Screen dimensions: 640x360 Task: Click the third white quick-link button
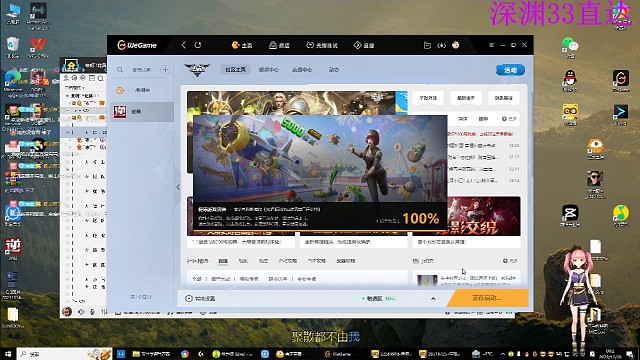[x=504, y=98]
